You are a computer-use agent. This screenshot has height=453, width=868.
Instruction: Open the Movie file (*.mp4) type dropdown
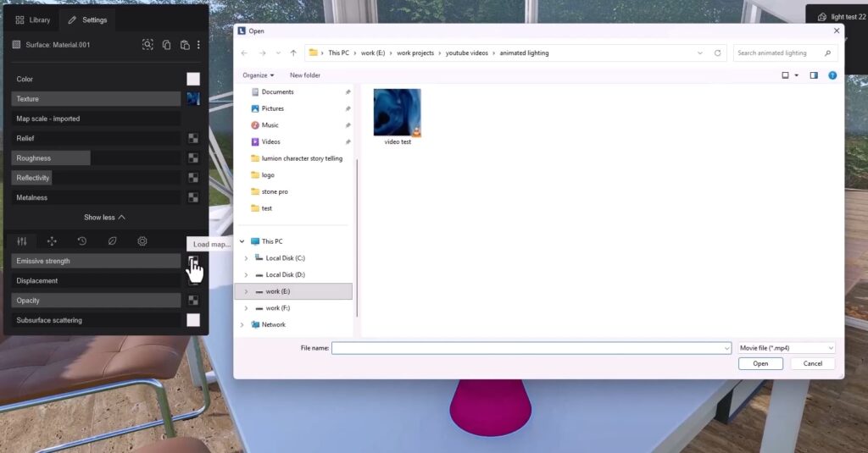(x=786, y=348)
